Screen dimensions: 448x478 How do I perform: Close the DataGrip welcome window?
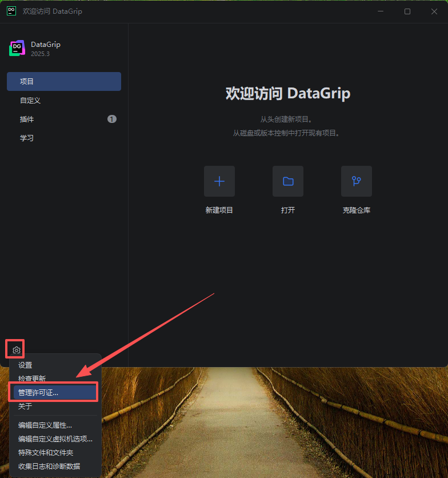pos(434,11)
